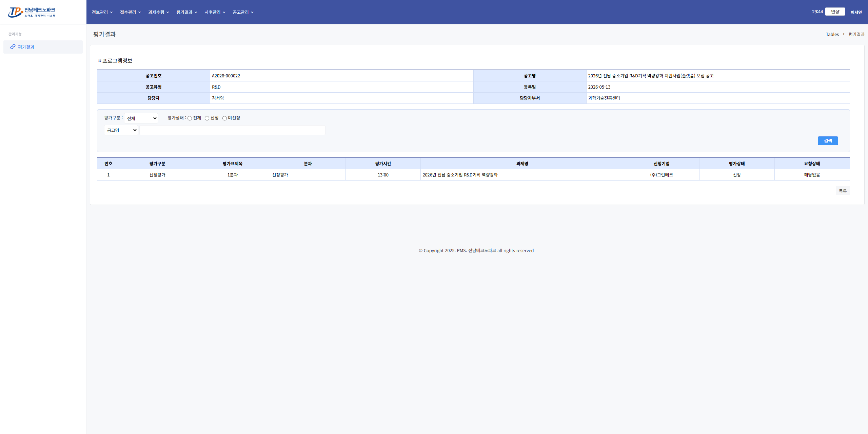
Task: Open the 공고명 search type dropdown
Action: pos(121,130)
